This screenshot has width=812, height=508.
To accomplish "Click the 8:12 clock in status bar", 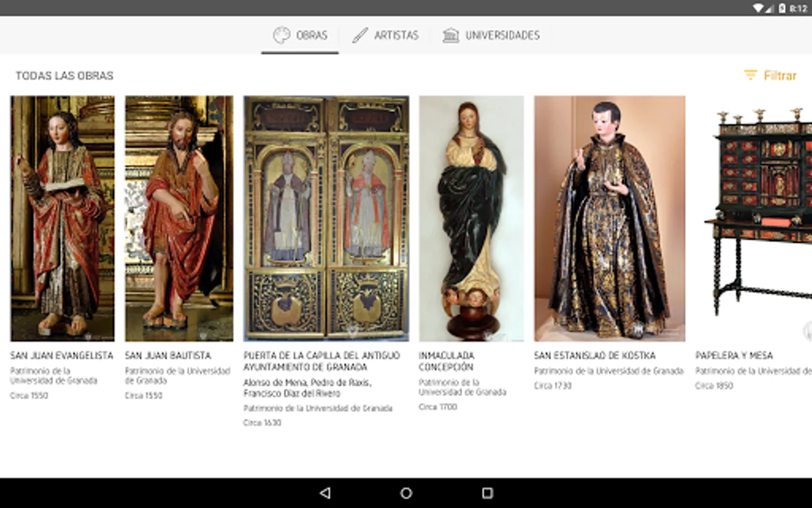I will tap(798, 8).
